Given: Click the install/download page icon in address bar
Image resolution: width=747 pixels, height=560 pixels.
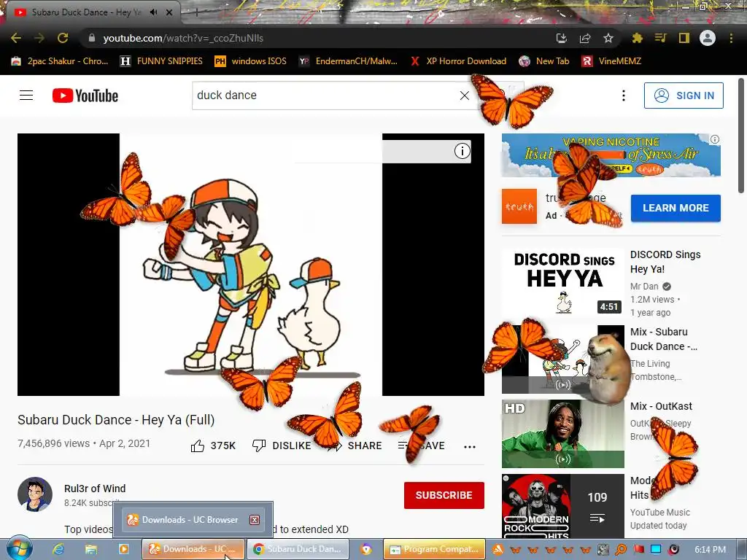Looking at the screenshot, I should 562,38.
